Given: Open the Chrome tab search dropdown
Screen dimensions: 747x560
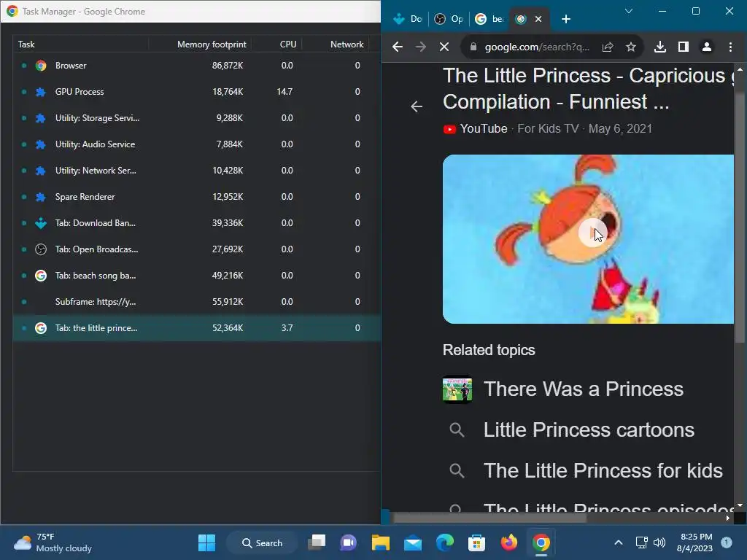Looking at the screenshot, I should [629, 11].
